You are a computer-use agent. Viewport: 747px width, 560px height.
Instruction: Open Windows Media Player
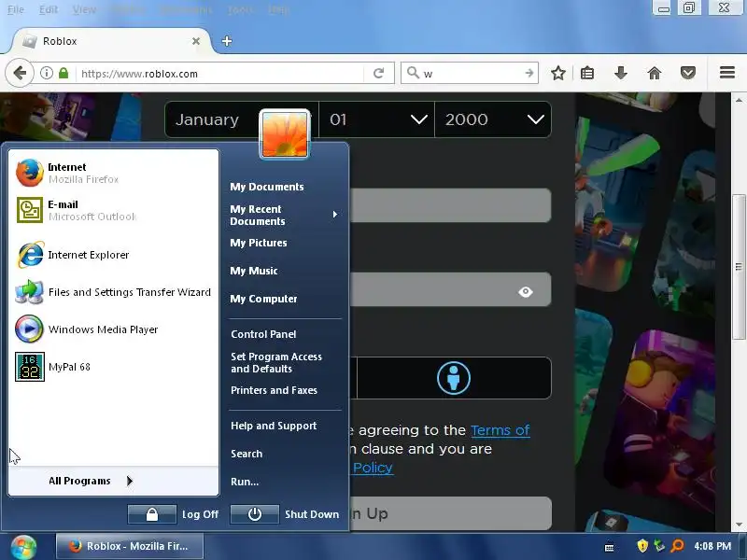tap(113, 329)
